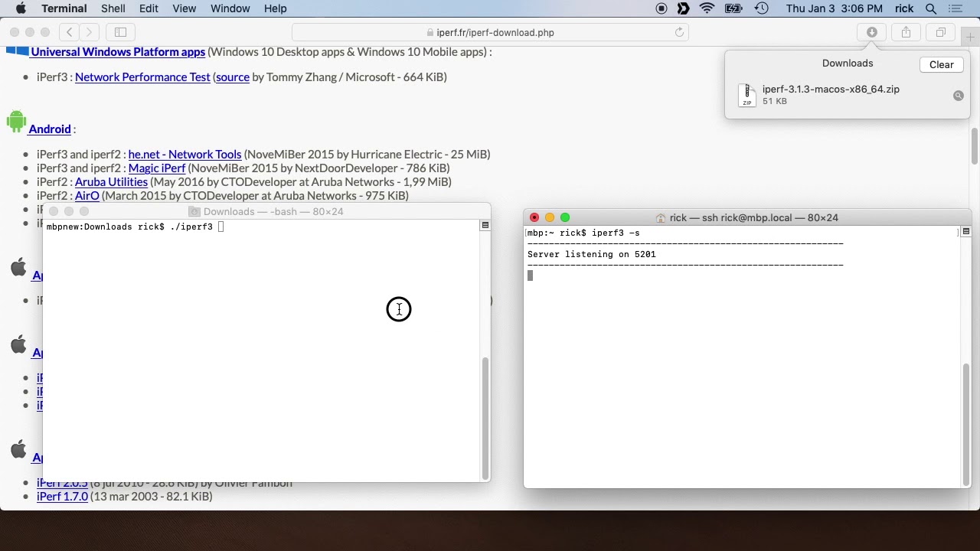The height and width of the screenshot is (551, 980).
Task: Click the scroll indicator icon in ssh terminal
Action: pyautogui.click(x=965, y=231)
